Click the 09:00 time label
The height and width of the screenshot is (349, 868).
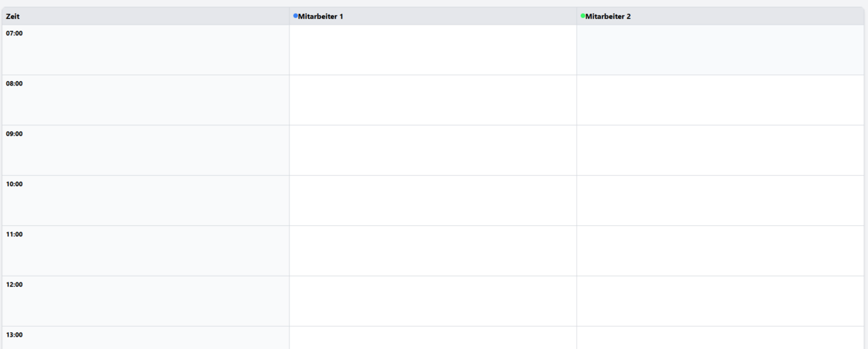(14, 134)
